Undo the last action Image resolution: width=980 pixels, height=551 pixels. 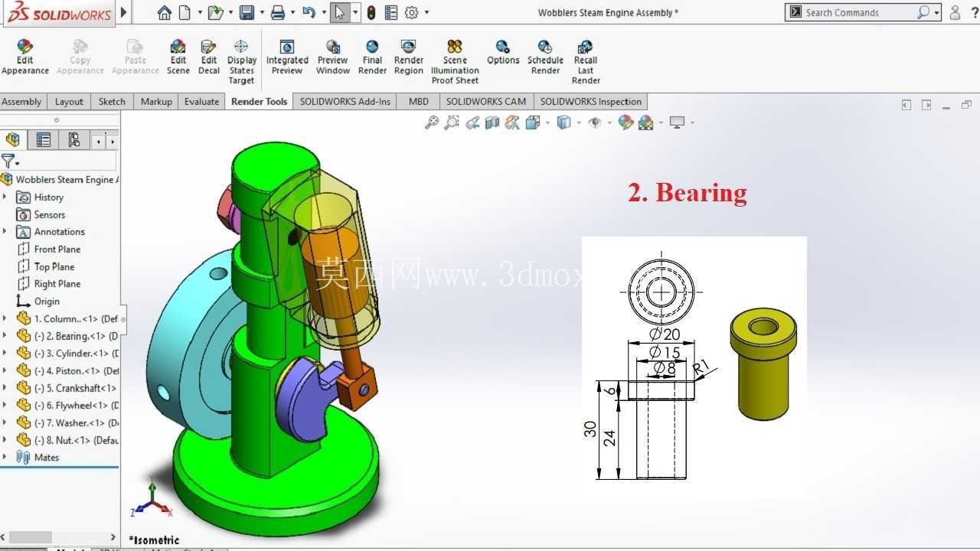(309, 12)
